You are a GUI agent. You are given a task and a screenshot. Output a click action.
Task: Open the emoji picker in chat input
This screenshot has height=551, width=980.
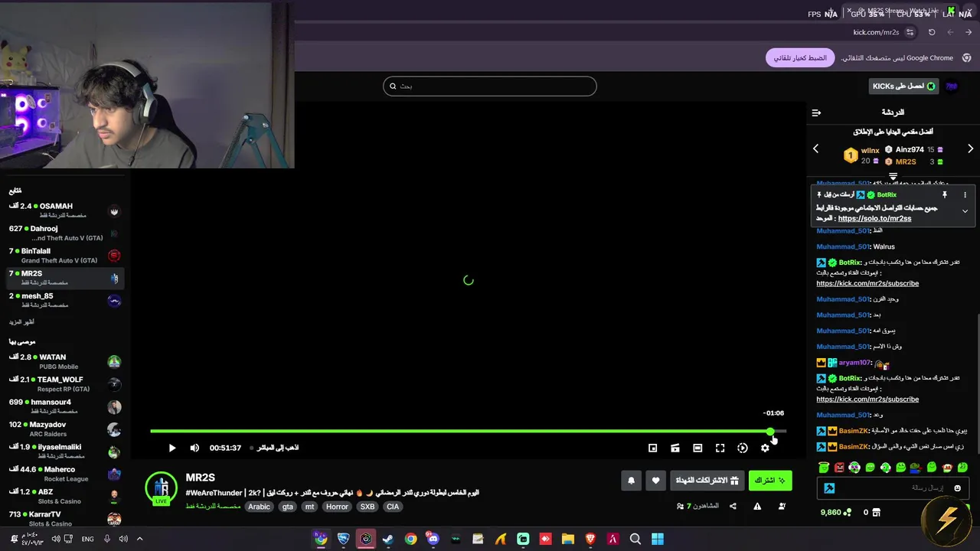(x=957, y=488)
